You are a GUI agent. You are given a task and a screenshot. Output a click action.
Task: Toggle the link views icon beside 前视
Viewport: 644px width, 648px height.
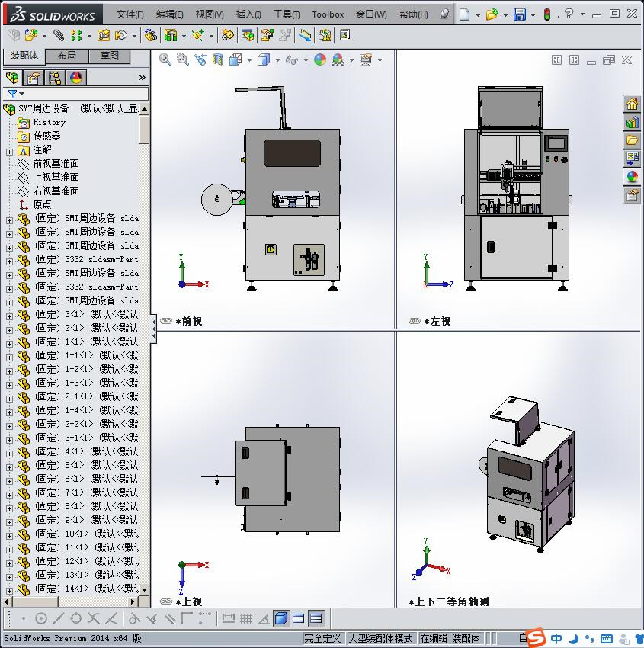click(165, 322)
